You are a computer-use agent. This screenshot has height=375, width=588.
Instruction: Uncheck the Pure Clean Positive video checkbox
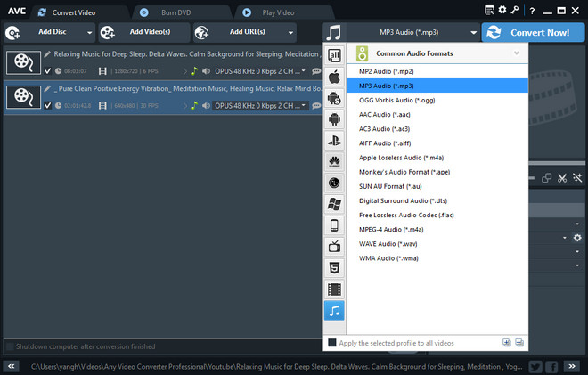coord(47,105)
